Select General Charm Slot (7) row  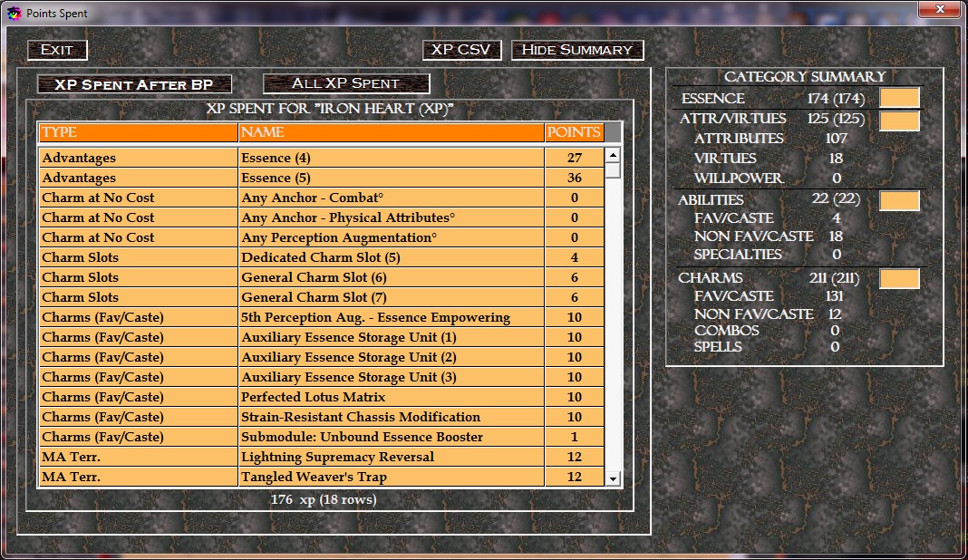coord(322,297)
